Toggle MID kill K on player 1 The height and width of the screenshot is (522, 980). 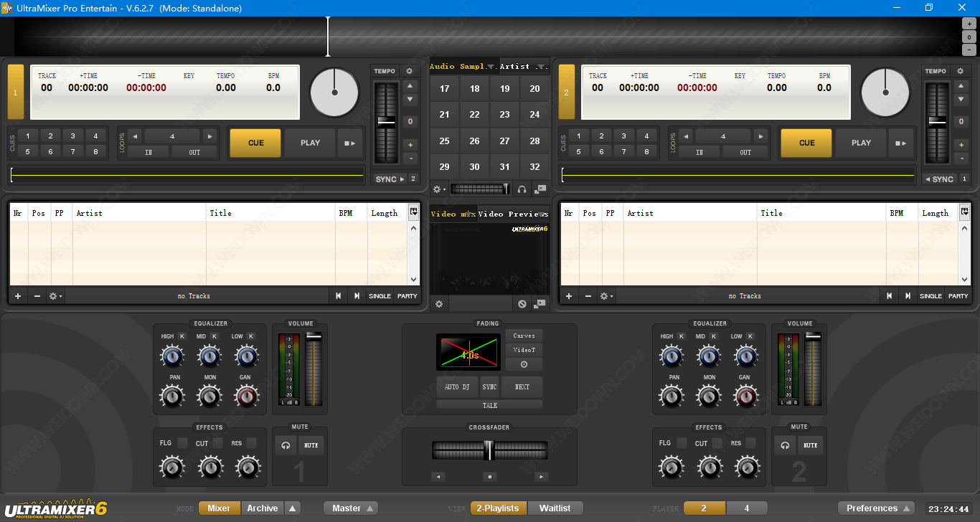tap(216, 336)
